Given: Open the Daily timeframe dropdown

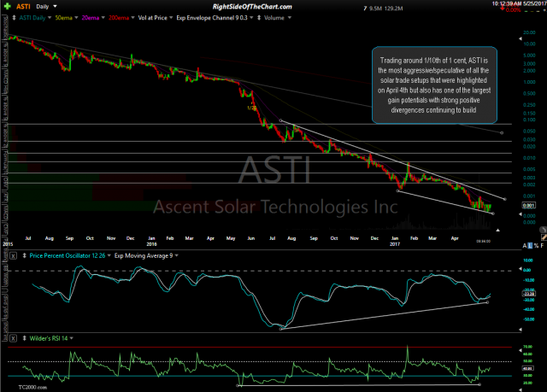Looking at the screenshot, I should 55,6.
